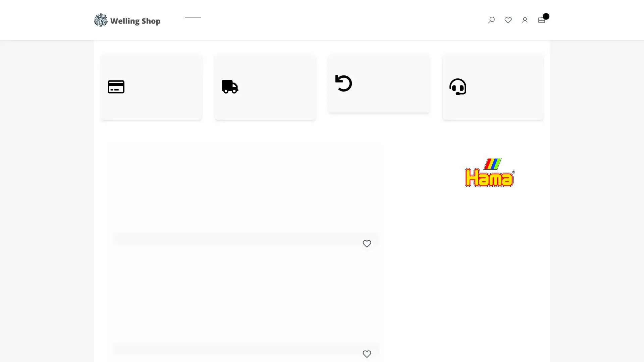644x362 pixels.
Task: Click the circular return arrow icon
Action: (344, 83)
